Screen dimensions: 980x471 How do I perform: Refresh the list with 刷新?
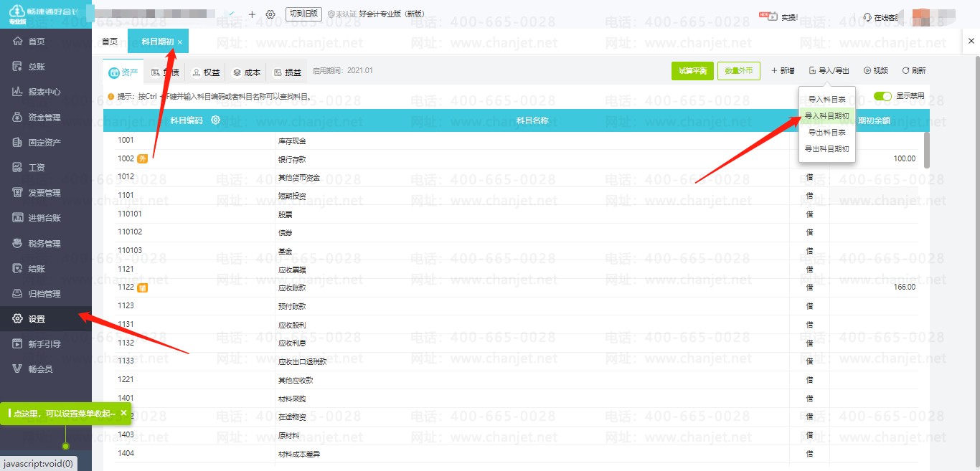914,71
